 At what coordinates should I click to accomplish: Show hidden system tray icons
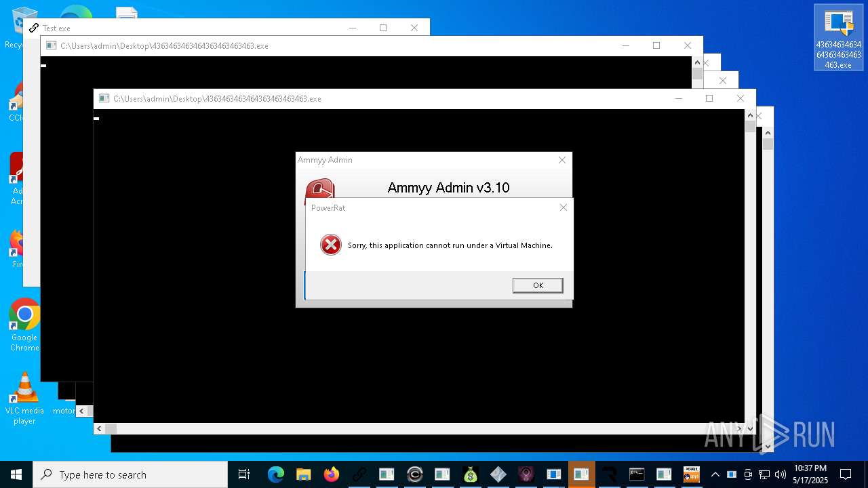[x=715, y=474]
